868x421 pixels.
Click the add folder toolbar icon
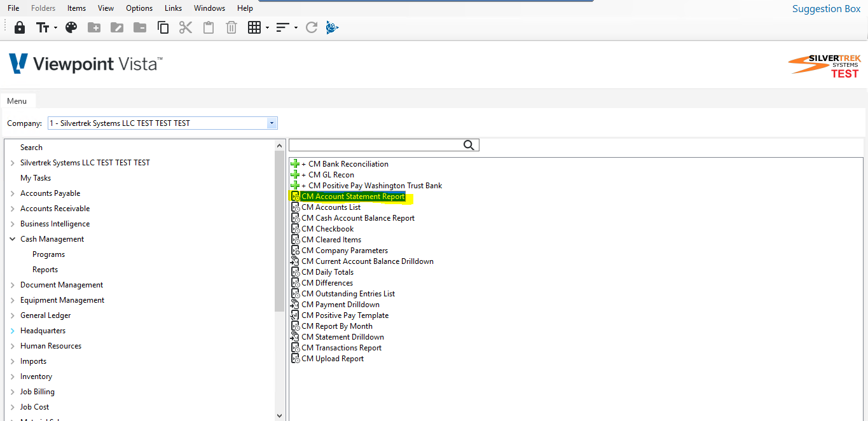click(94, 27)
